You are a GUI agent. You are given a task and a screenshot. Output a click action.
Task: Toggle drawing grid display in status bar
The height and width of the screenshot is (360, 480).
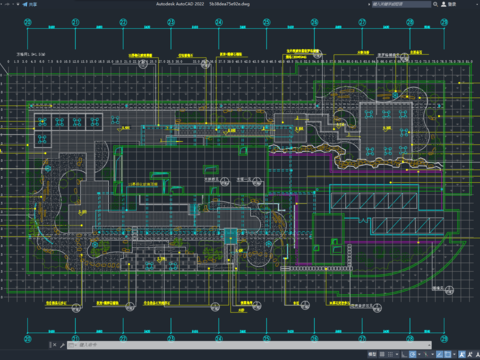point(382,354)
